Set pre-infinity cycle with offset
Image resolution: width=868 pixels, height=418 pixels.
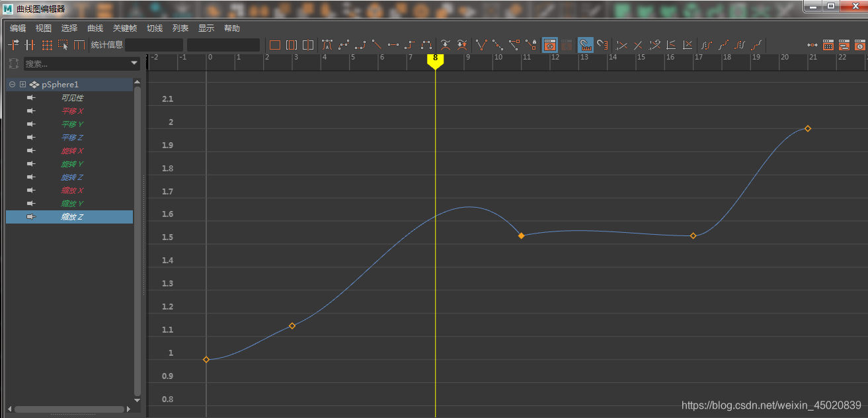tap(724, 45)
